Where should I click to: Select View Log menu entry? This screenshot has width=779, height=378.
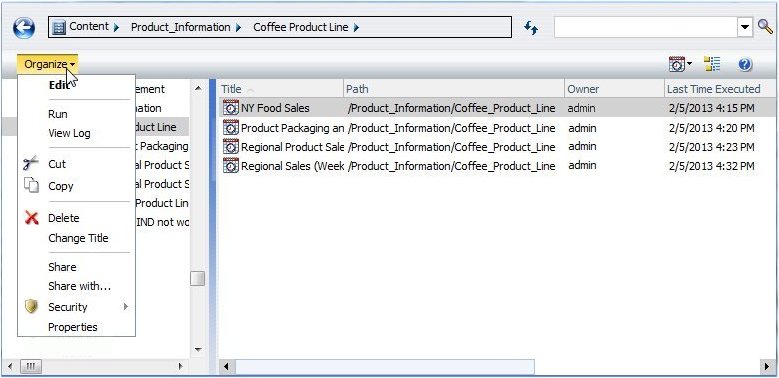69,133
